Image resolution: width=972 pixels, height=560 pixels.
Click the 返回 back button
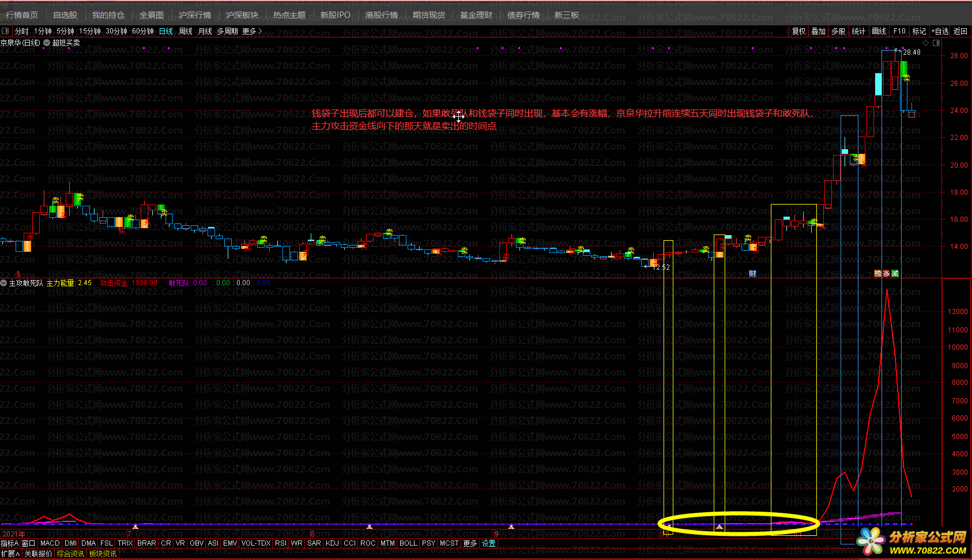pos(960,31)
